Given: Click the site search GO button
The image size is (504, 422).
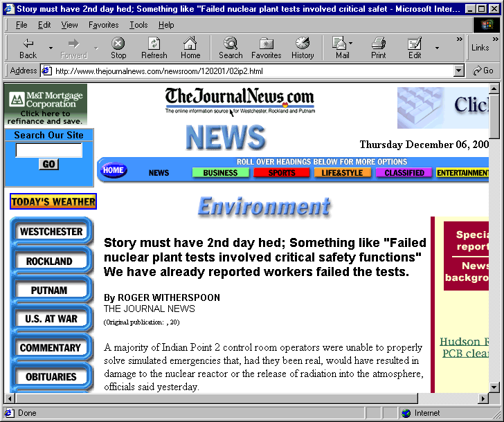Looking at the screenshot, I should coord(49,164).
